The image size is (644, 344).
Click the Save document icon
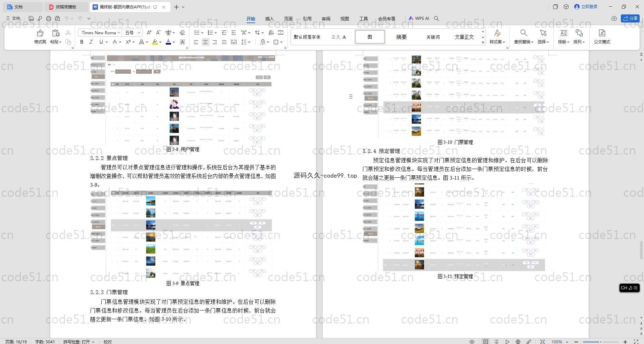[x=31, y=18]
